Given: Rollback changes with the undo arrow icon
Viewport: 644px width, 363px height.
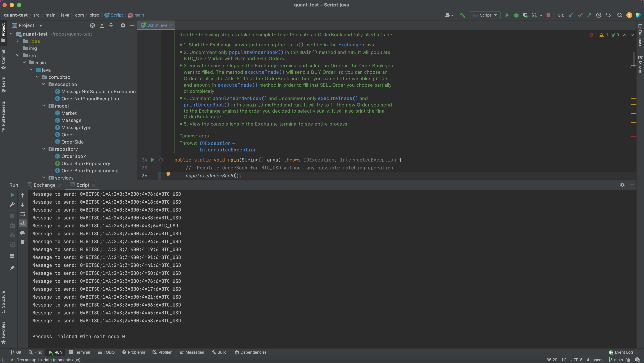Looking at the screenshot, I should click(x=608, y=15).
